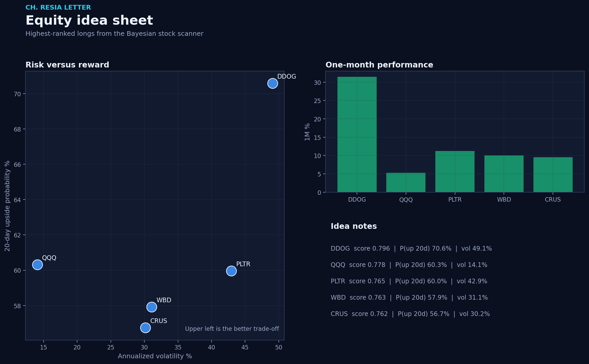Click the '20-day upside probability %' axis label
This screenshot has width=589, height=364.
tap(7, 206)
